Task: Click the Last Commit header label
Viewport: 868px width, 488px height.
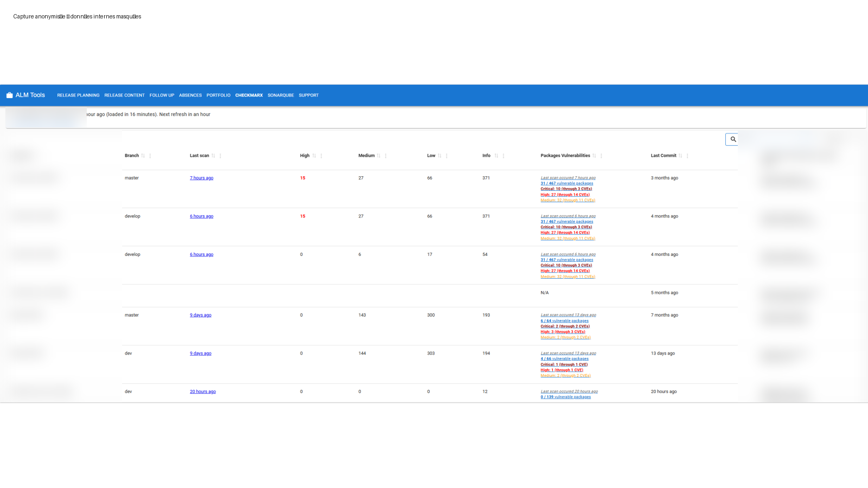Action: point(663,156)
